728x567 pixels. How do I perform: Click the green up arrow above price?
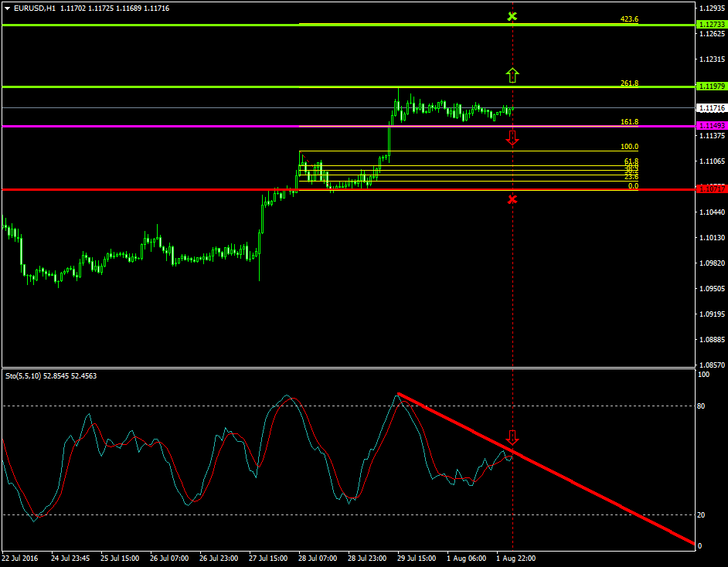click(512, 75)
